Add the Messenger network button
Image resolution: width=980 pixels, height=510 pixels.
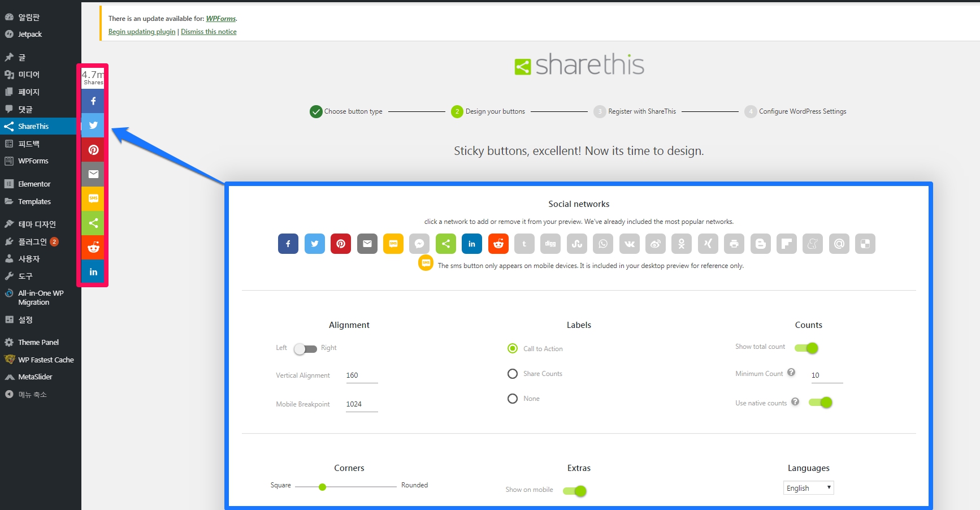[x=419, y=244]
